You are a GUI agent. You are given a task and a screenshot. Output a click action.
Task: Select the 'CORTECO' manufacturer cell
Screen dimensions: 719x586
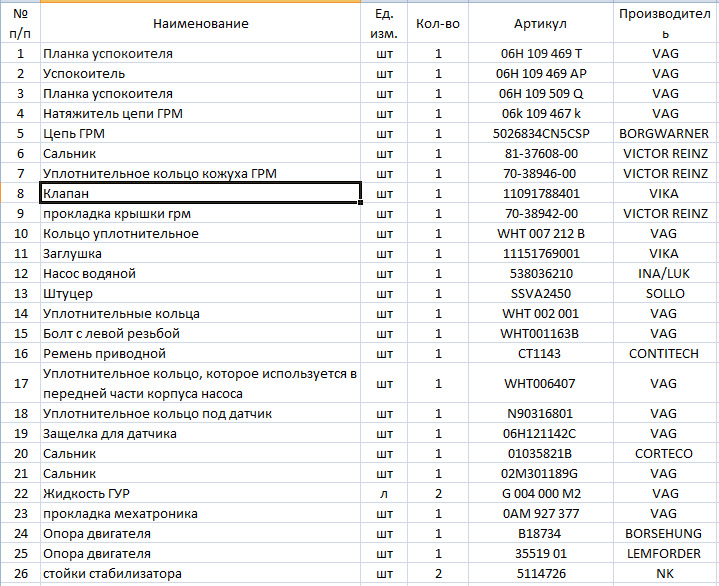coord(666,453)
